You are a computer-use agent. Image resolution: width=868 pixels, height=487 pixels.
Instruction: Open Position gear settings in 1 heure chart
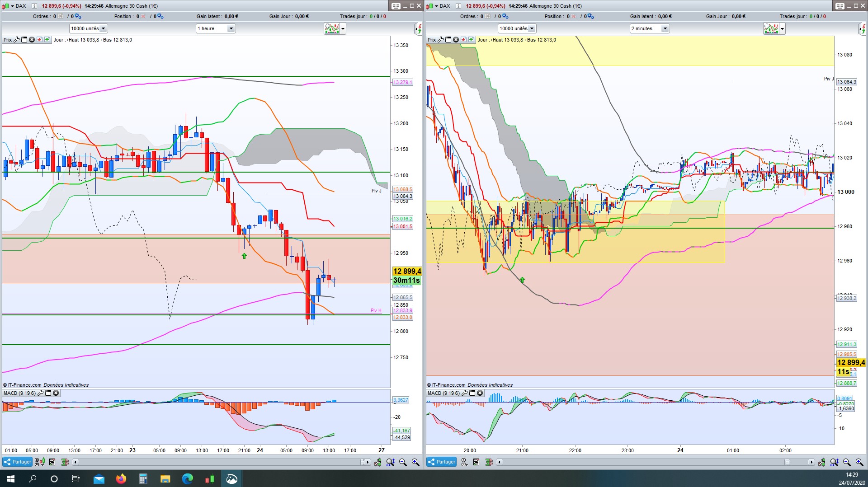(160, 16)
